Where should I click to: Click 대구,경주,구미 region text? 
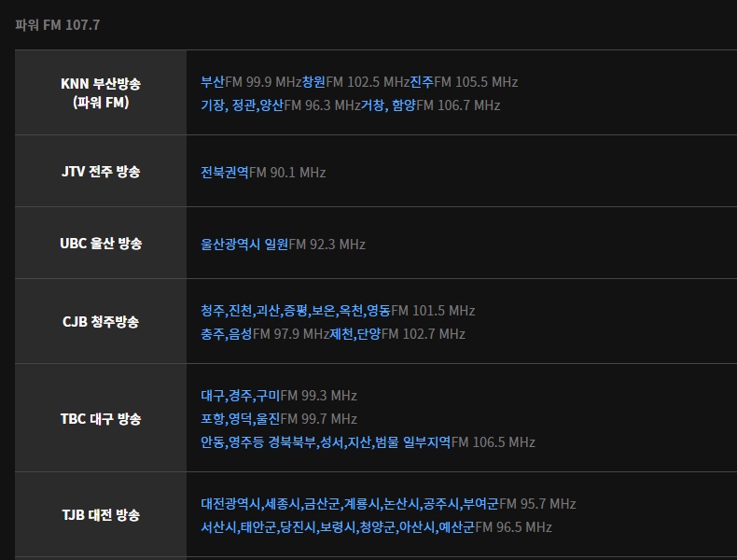click(240, 396)
